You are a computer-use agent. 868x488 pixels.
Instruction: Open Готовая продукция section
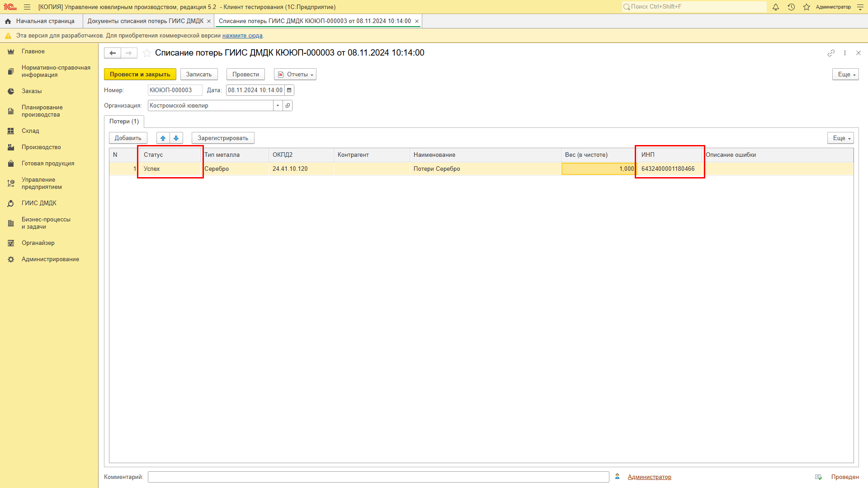coord(48,164)
